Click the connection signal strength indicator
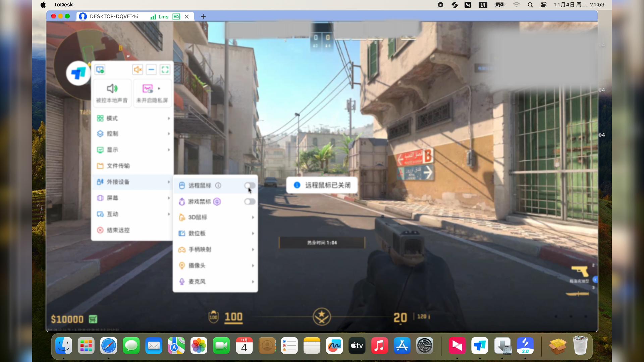 (x=153, y=16)
